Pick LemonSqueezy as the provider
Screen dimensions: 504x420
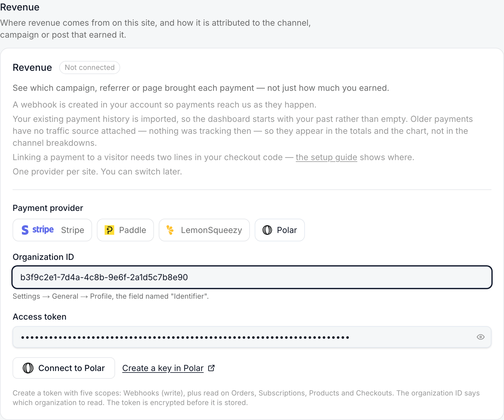point(204,230)
